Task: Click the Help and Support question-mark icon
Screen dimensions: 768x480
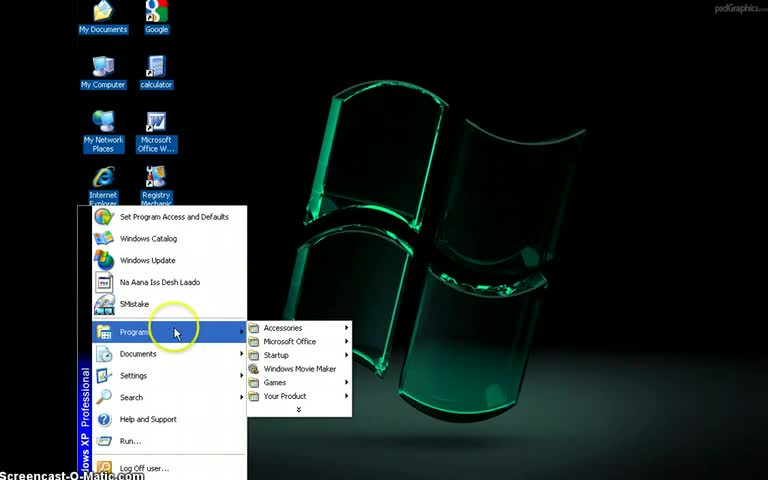Action: [x=104, y=419]
